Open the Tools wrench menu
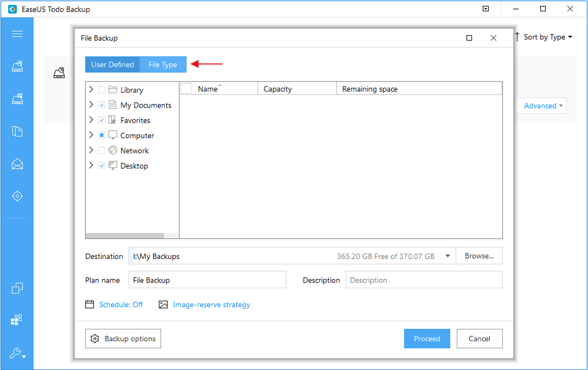Screen dimensions: 588x370 [x=17, y=354]
